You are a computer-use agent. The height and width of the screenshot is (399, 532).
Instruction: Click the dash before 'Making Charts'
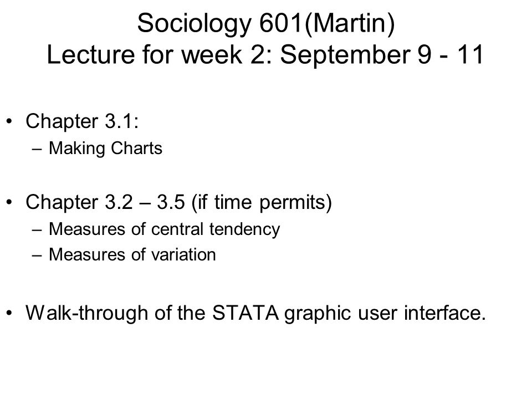37,149
